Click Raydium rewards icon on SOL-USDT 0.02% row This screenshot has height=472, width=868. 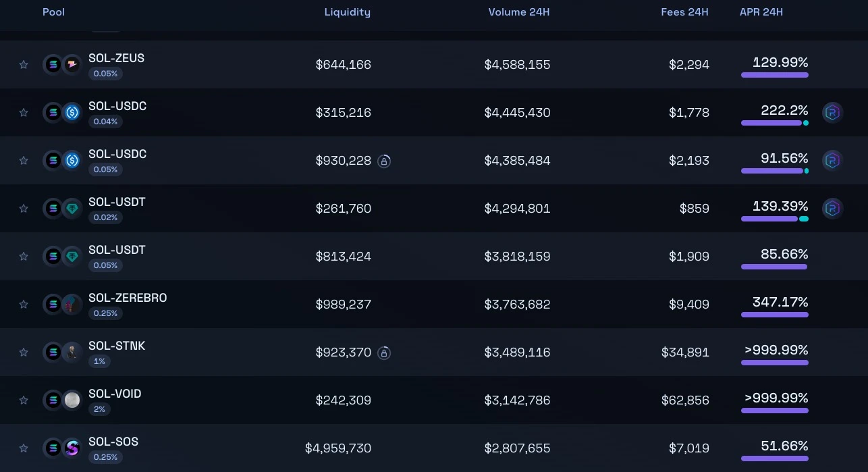pyautogui.click(x=832, y=209)
